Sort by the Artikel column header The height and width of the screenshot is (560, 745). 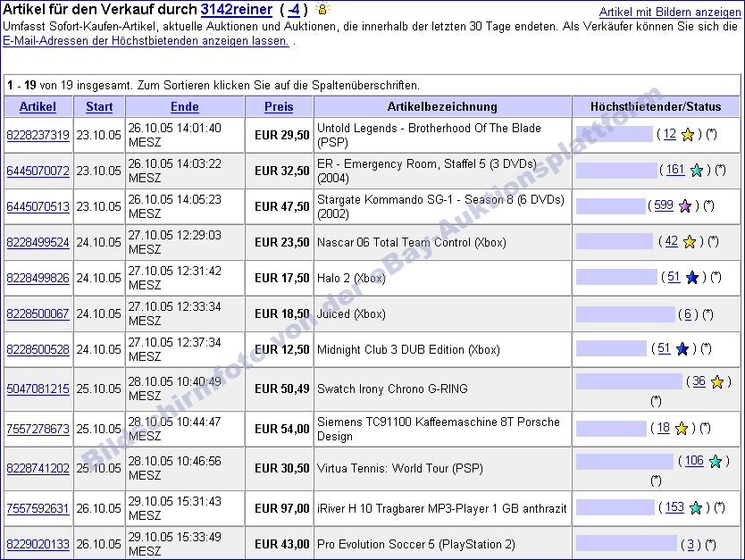38,107
